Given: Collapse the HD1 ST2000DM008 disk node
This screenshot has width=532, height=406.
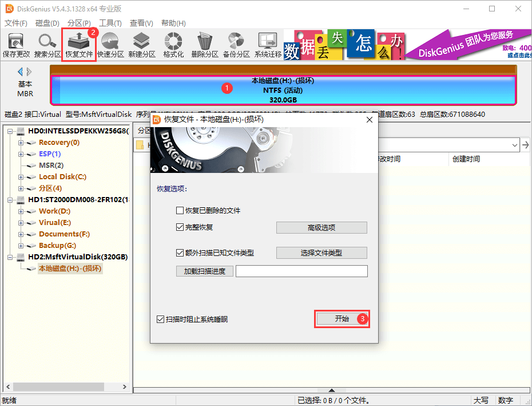Looking at the screenshot, I should pos(10,200).
